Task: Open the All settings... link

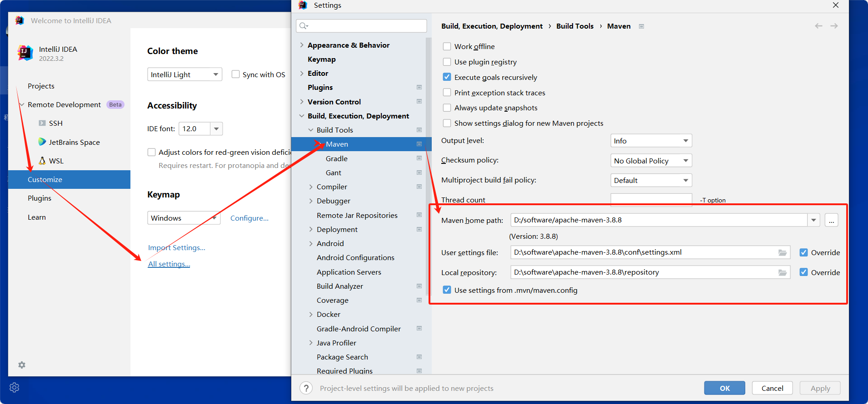Action: 169,264
